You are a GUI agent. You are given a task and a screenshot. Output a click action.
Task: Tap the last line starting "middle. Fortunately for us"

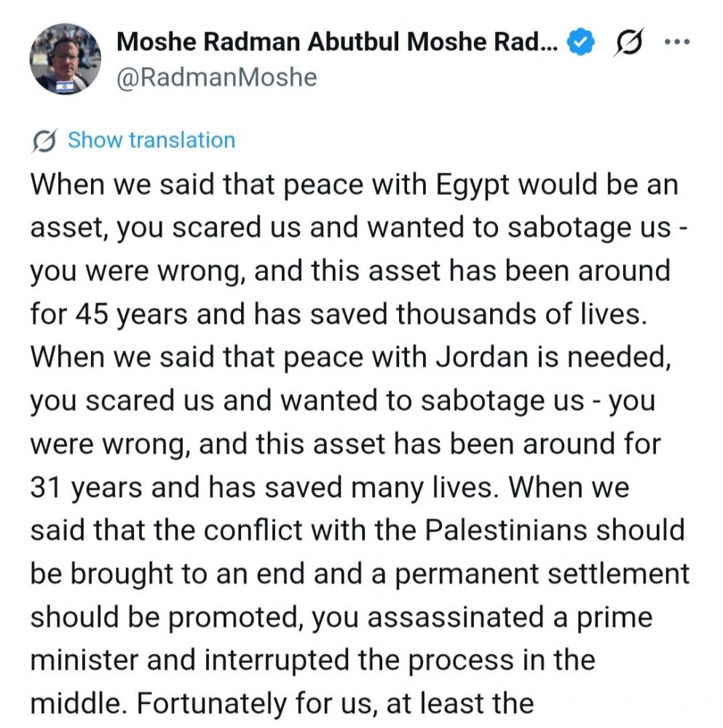point(282,703)
